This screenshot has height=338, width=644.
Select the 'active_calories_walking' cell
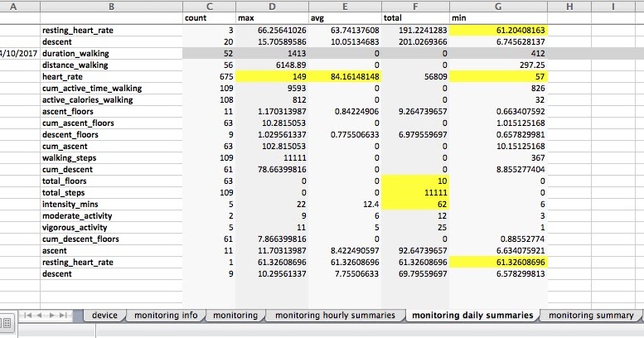(111, 99)
